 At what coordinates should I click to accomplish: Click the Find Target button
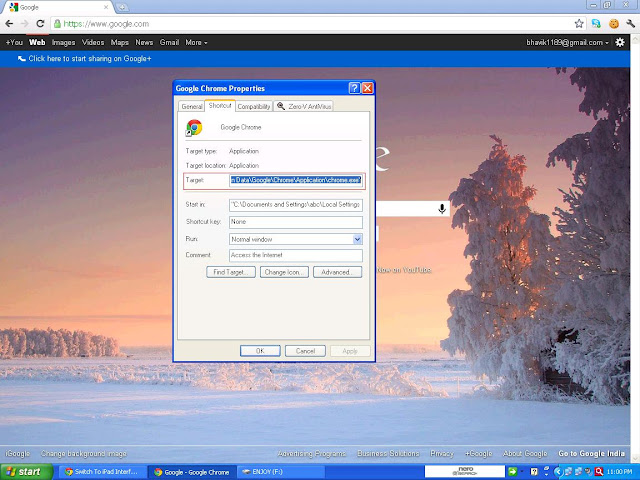pos(231,272)
